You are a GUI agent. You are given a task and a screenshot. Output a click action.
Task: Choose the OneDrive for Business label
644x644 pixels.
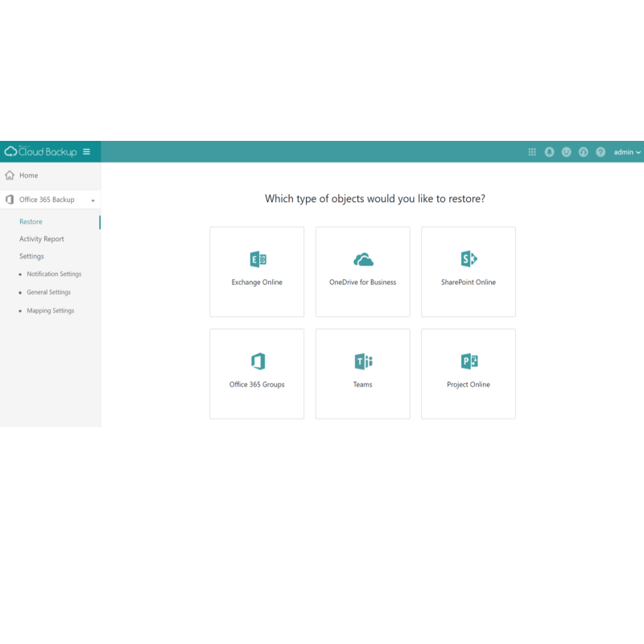(x=363, y=283)
